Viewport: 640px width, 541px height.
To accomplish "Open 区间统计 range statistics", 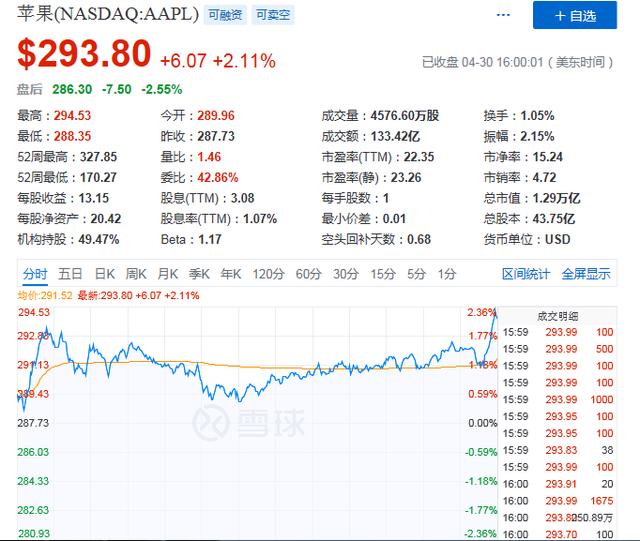I will [526, 274].
